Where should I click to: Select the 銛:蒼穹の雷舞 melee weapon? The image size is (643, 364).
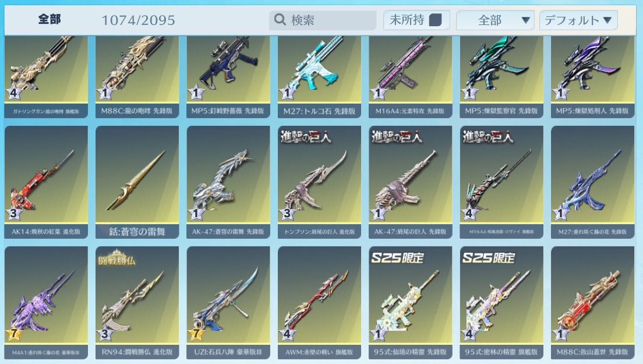(137, 182)
